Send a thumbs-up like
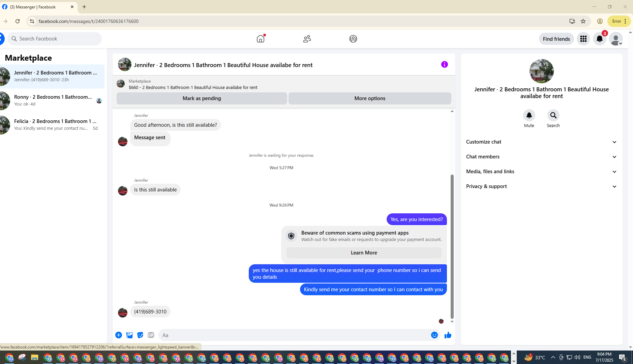Screen dimensions: 633x364 [x=448, y=335]
